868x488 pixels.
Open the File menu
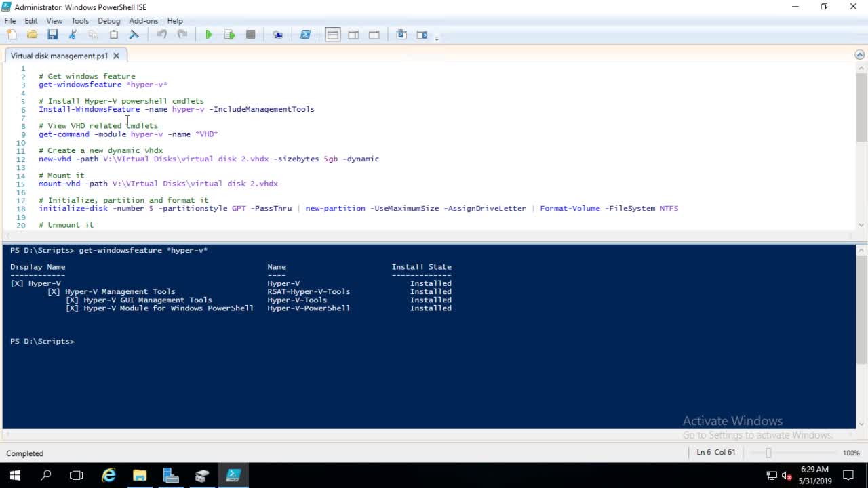[10, 21]
